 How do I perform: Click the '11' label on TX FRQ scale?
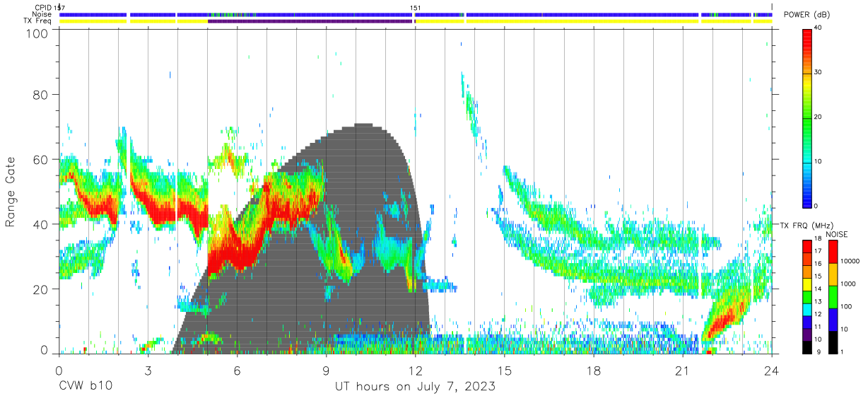click(x=818, y=327)
